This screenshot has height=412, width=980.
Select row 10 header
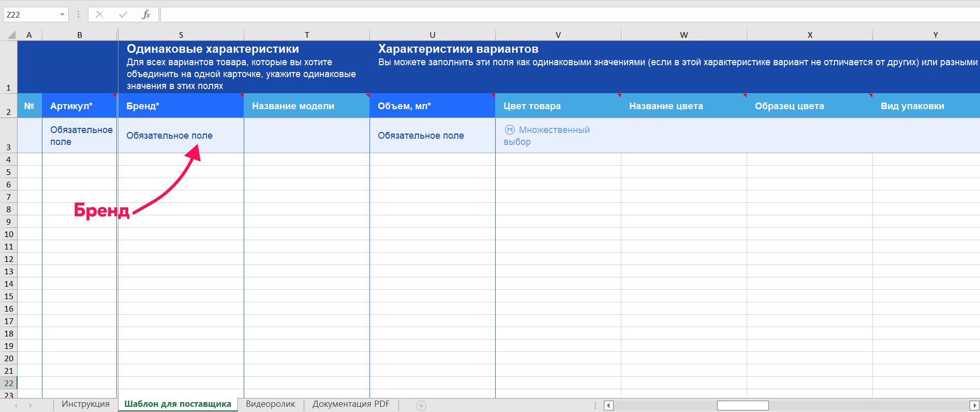tap(9, 234)
